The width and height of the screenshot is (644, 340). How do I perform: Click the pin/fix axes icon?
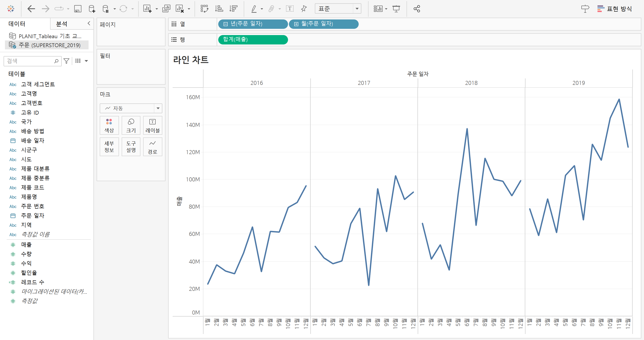(304, 9)
